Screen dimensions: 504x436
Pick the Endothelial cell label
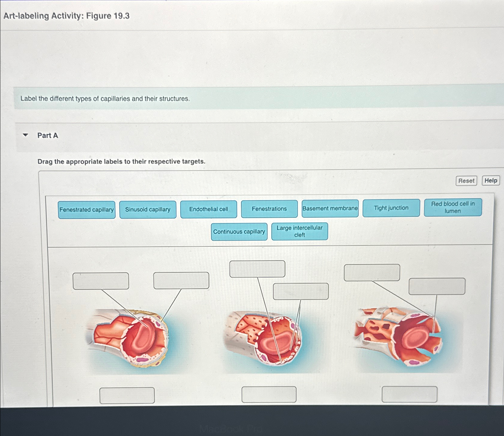(x=209, y=209)
